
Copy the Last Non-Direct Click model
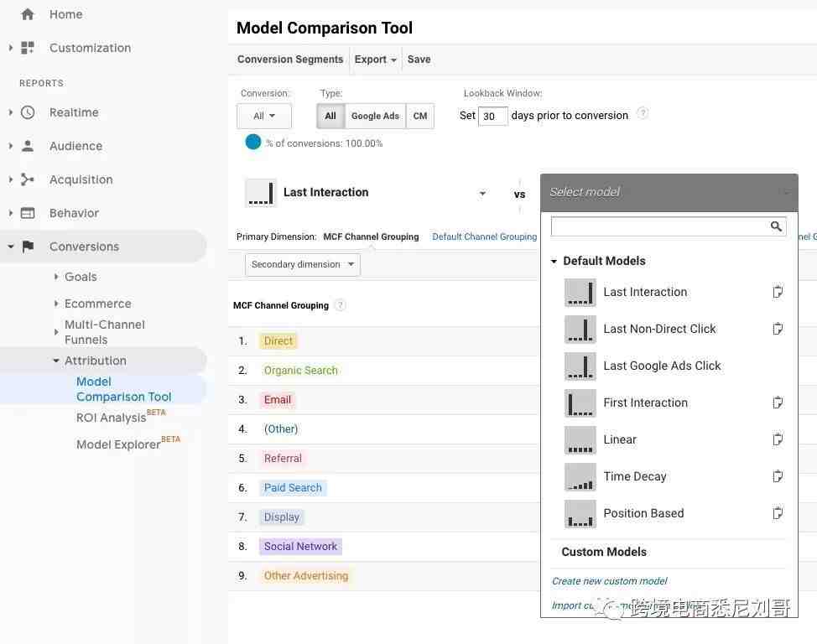click(778, 329)
